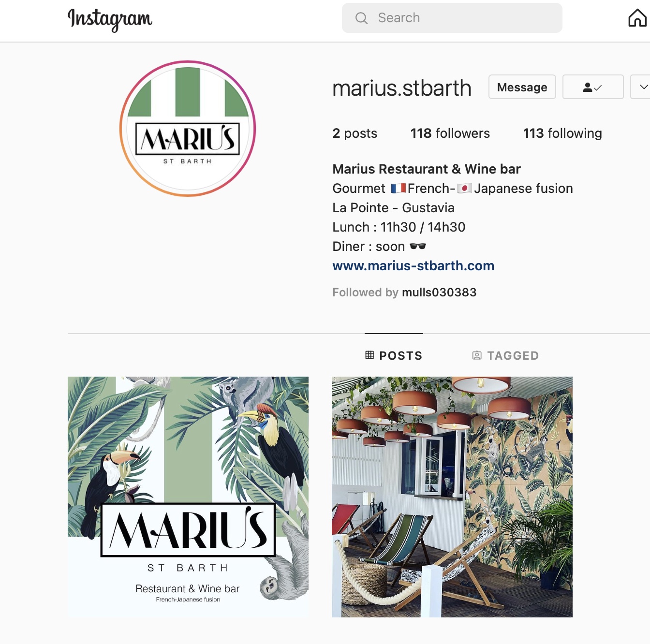Open the 118 followers list
The height and width of the screenshot is (644, 650).
pyautogui.click(x=450, y=133)
